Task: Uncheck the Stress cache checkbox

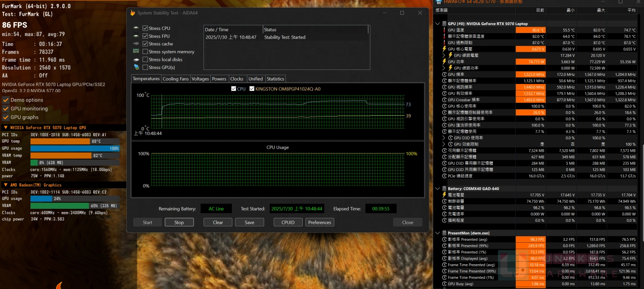Action: click(x=145, y=44)
